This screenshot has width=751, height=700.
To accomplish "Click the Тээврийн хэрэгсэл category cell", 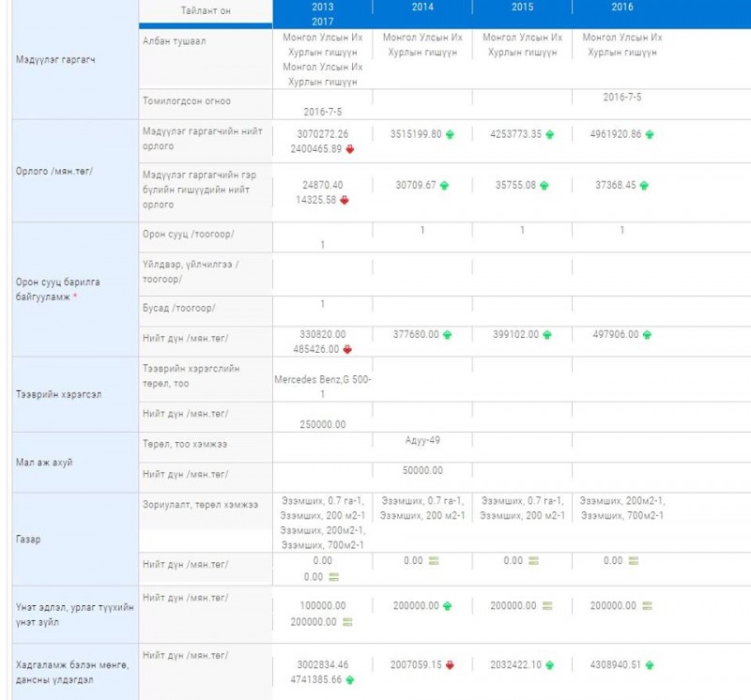I will 75,394.
